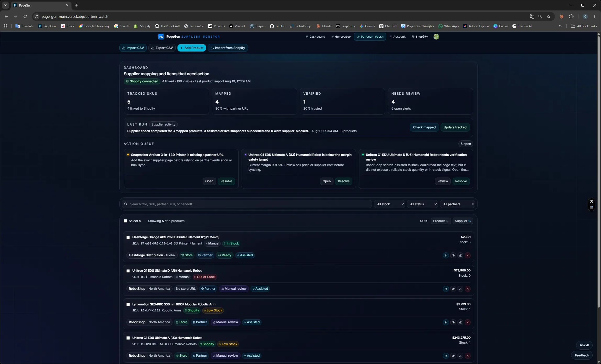Screen dimensions: 601x364
Task: Click lightning icon on Unitree U3 Humanoid row
Action: click(446, 356)
